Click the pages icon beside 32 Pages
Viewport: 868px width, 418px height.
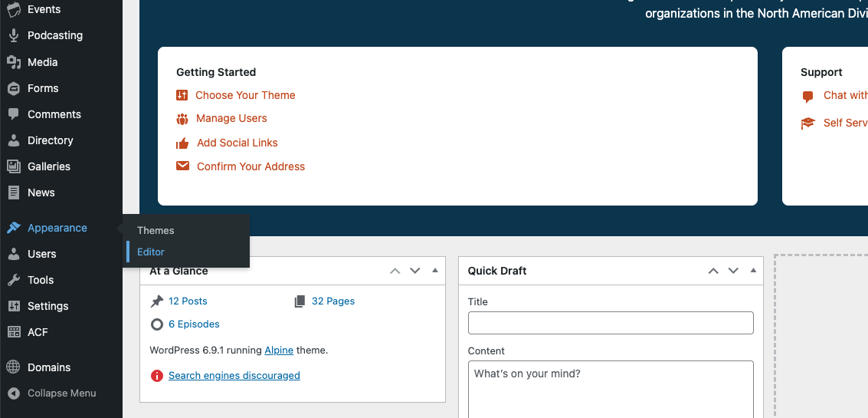tap(300, 301)
